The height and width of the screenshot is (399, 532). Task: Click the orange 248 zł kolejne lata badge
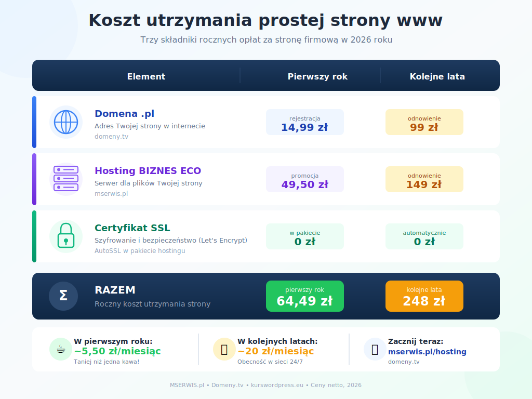click(424, 296)
